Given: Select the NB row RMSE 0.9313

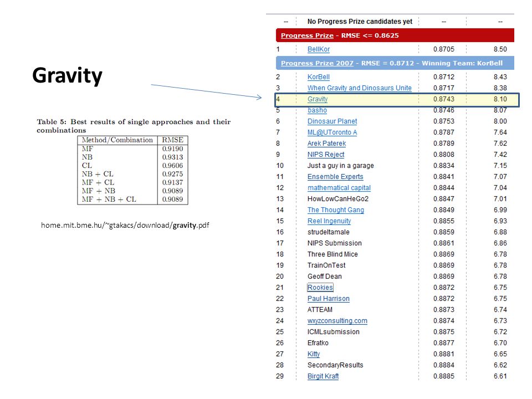Looking at the screenshot, I should pos(173,157).
